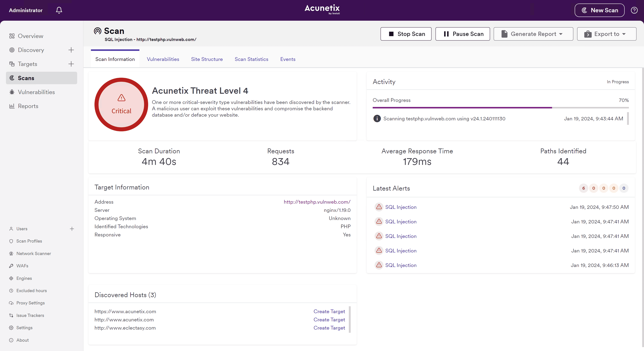Click the Issue Trackers sidebar icon
Image resolution: width=644 pixels, height=351 pixels.
[x=11, y=315]
